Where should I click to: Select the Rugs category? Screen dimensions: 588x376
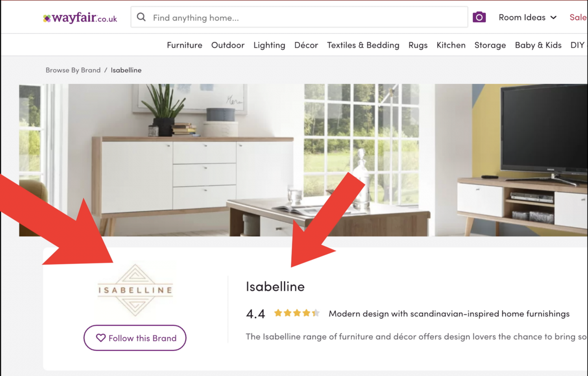(x=418, y=45)
